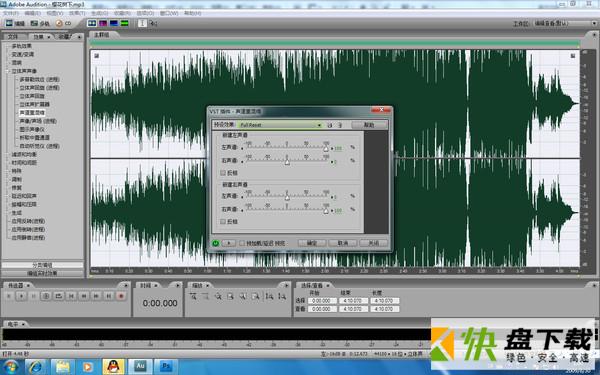Click 取消 in the VST dialog
The width and height of the screenshot is (600, 375).
click(342, 243)
